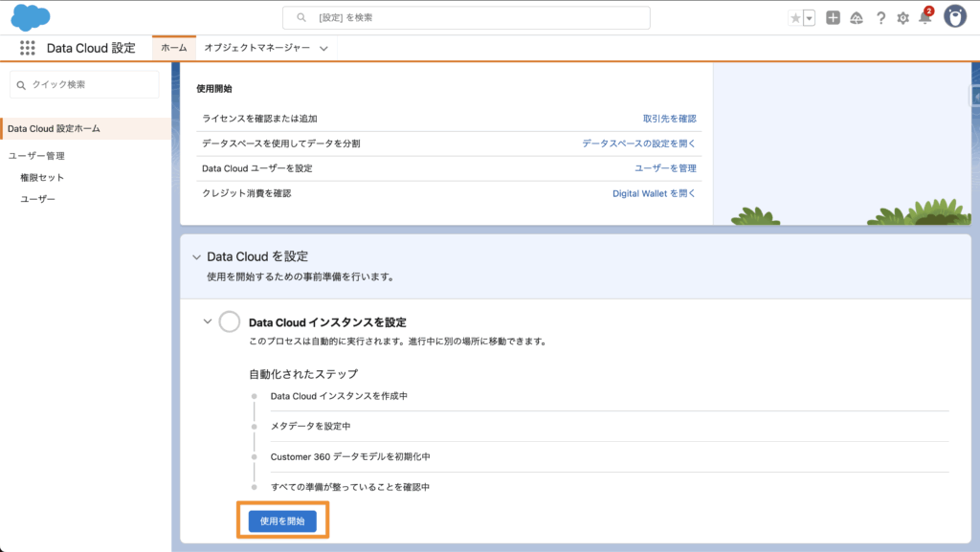Click the favorites star icon
The height and width of the screenshot is (552, 980).
(x=795, y=18)
